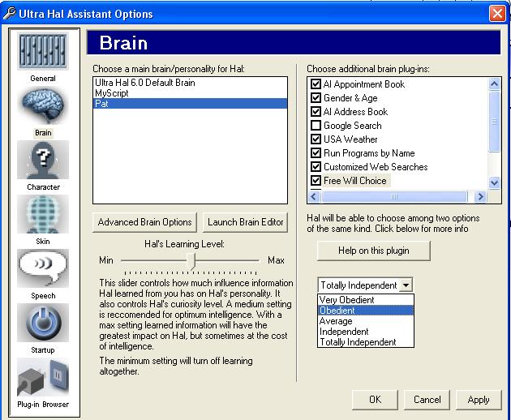The image size is (511, 420).
Task: Select the Pat brain entry
Action: 190,104
